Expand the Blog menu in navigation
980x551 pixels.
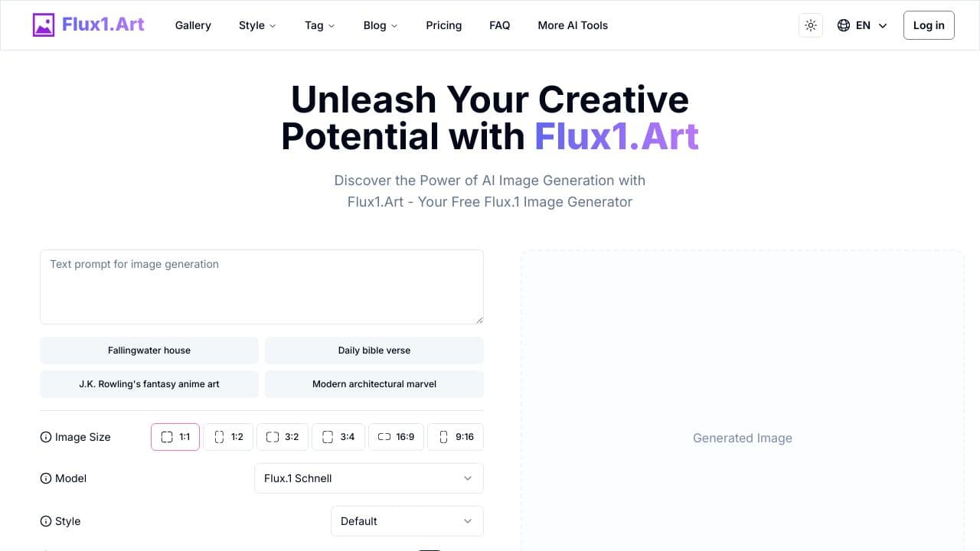(381, 25)
